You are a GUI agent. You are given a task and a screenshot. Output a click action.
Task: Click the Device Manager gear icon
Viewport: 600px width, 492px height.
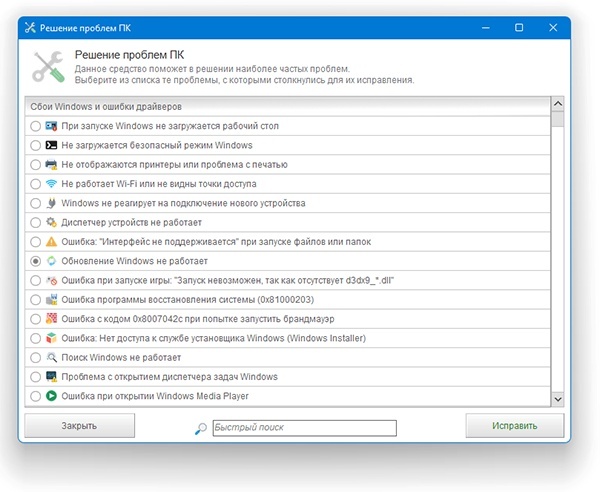tap(51, 223)
